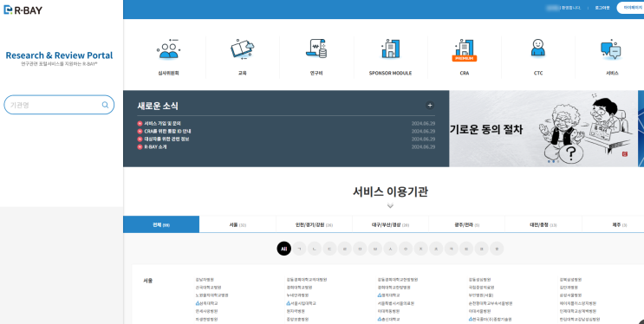644x324 pixels.
Task: Open the 강동성심병원 link
Action: coord(479,280)
